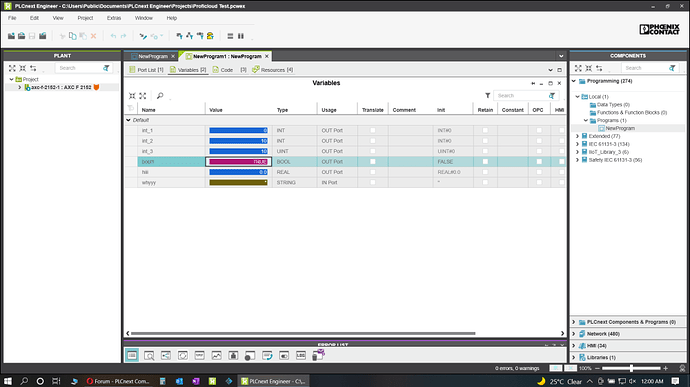Click the funnel filter icon in Variables editor
Viewport: 690px width, 387px height.
(488, 96)
